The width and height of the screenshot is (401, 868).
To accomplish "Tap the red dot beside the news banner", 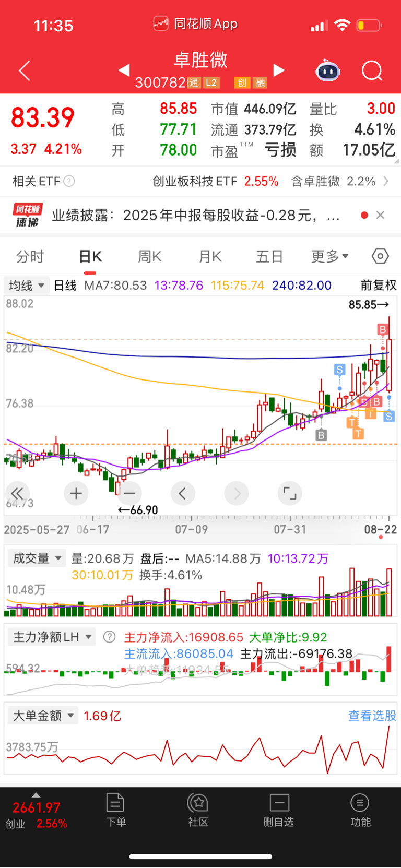I will (x=364, y=215).
